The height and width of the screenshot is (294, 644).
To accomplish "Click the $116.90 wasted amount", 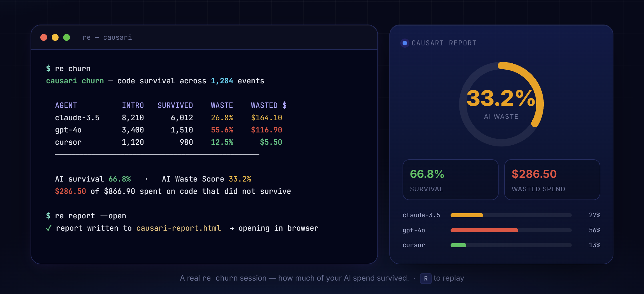I will click(267, 130).
